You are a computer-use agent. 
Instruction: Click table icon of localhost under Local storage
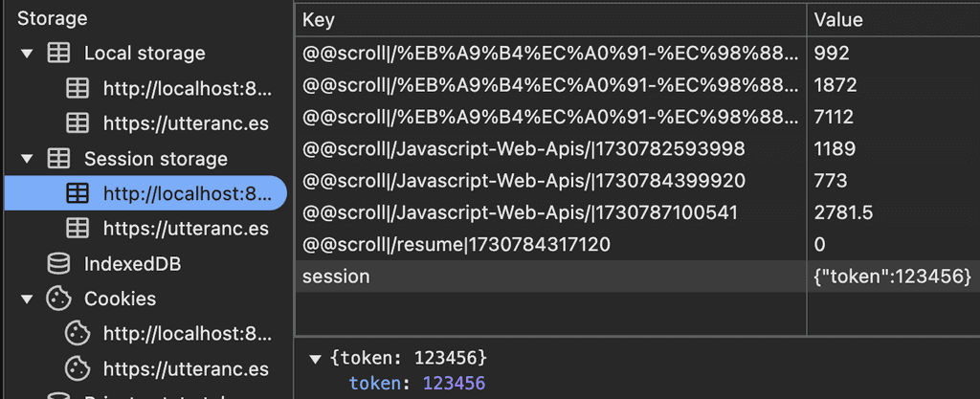coord(78,89)
